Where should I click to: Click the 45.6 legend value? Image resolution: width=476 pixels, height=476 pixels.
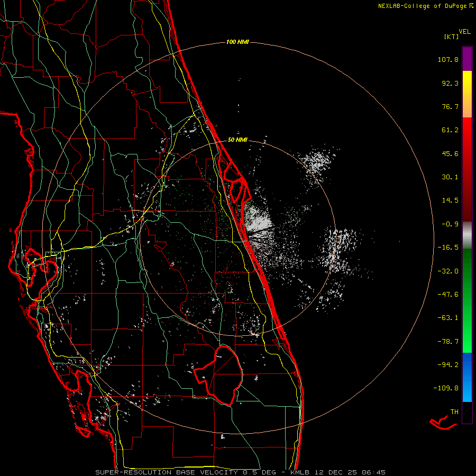[450, 153]
